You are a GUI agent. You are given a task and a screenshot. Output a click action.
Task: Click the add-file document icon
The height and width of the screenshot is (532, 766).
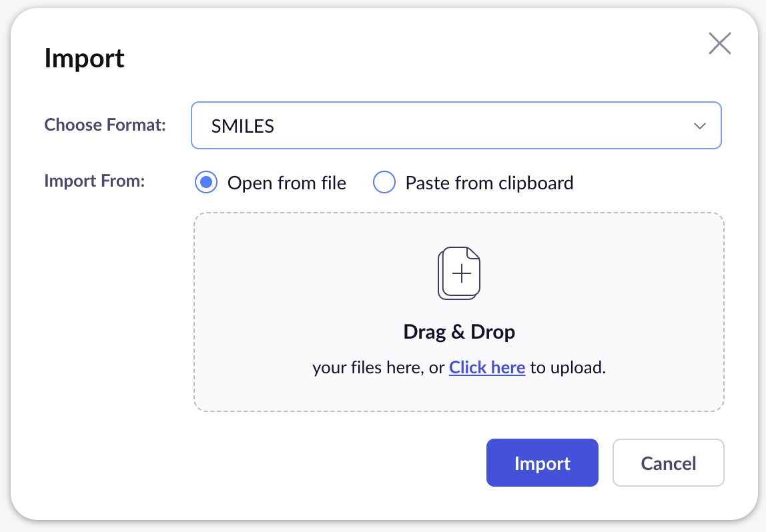click(x=459, y=273)
